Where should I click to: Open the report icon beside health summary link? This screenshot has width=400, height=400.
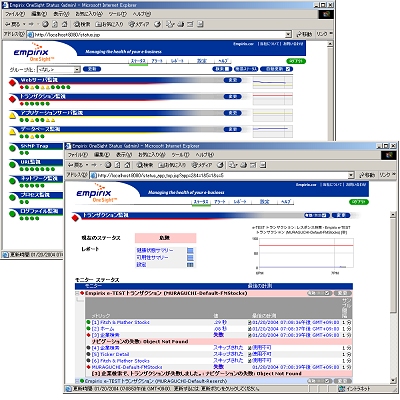pyautogui.click(x=190, y=250)
